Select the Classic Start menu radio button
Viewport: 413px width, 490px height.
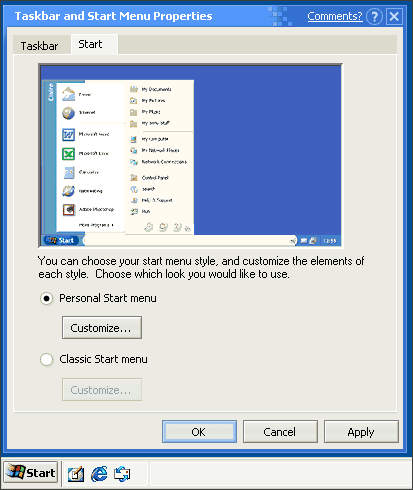coord(46,359)
